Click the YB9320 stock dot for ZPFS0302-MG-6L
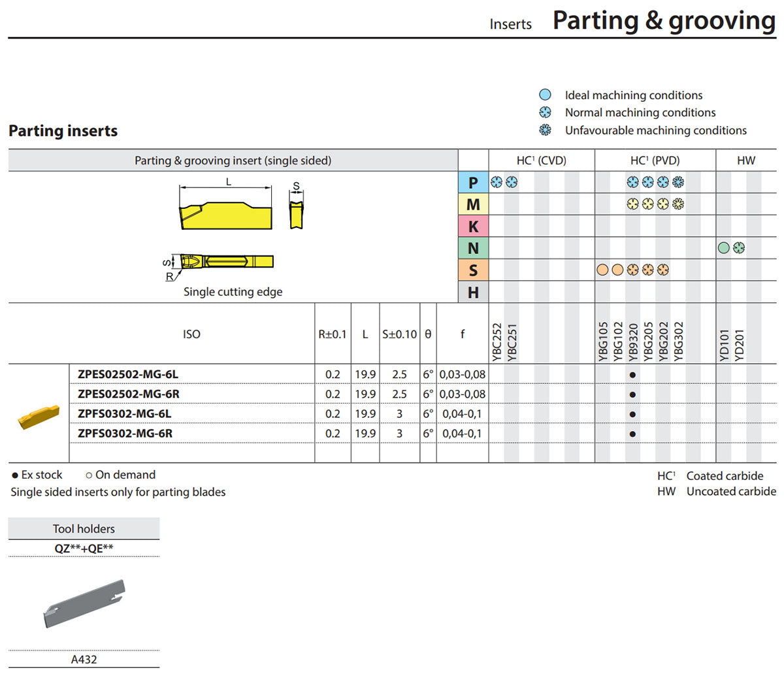This screenshot has height=685, width=784. click(x=632, y=414)
